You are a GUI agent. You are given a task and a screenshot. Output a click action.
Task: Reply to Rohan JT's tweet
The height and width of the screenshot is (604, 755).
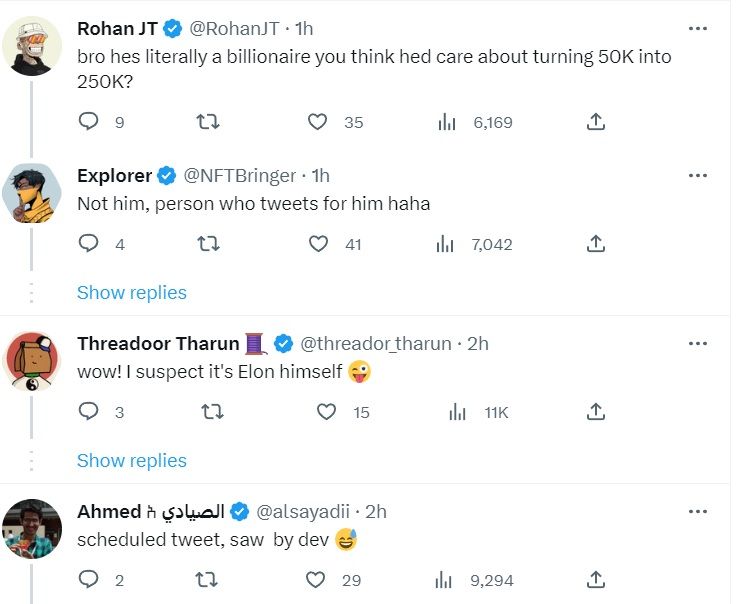click(x=89, y=122)
